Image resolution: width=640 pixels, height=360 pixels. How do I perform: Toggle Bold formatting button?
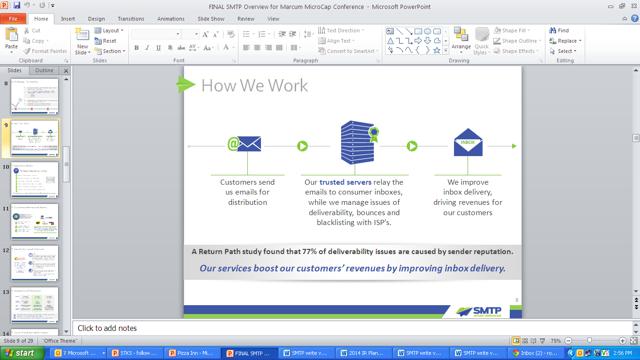click(136, 48)
